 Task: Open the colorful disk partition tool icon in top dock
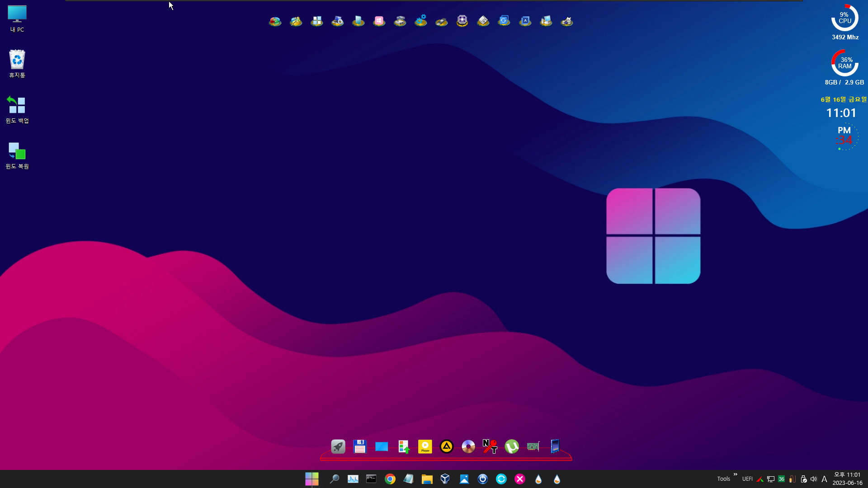[275, 21]
